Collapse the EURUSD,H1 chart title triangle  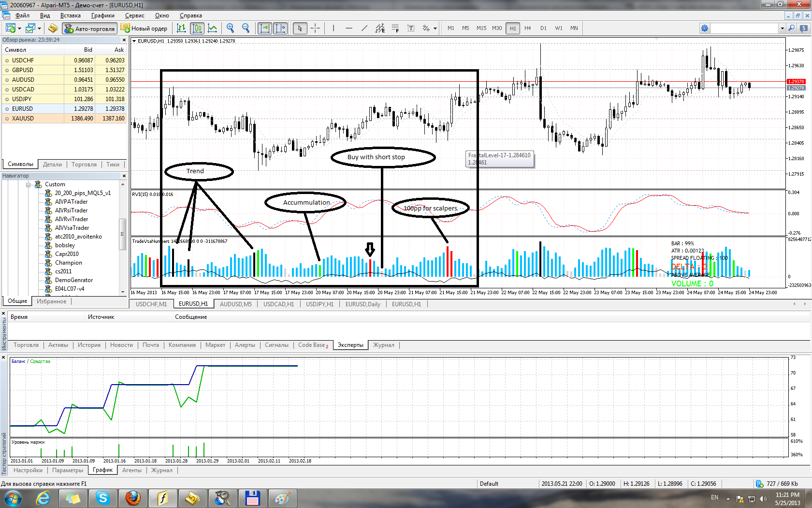(134, 41)
